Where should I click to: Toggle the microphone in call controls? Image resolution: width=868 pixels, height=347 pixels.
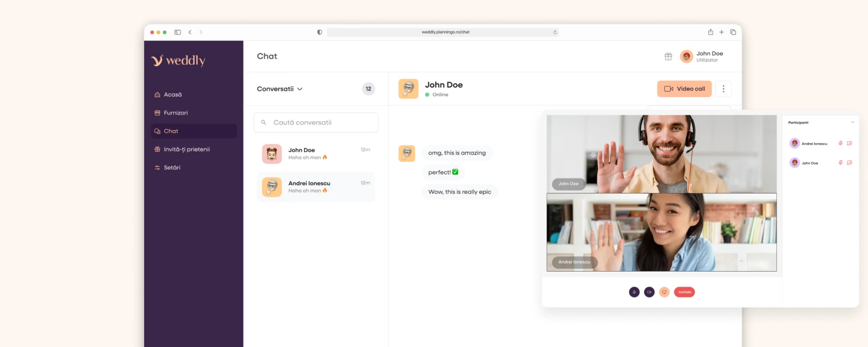pos(634,292)
